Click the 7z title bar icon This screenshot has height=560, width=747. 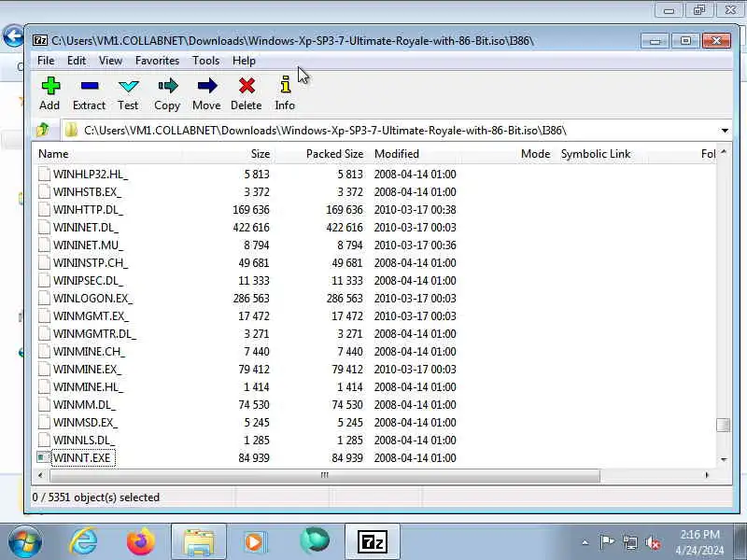point(40,40)
